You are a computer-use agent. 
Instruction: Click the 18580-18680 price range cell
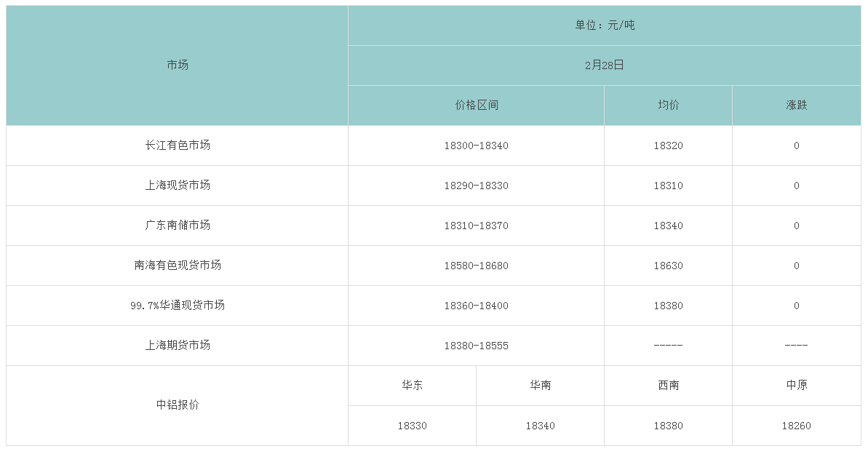476,266
